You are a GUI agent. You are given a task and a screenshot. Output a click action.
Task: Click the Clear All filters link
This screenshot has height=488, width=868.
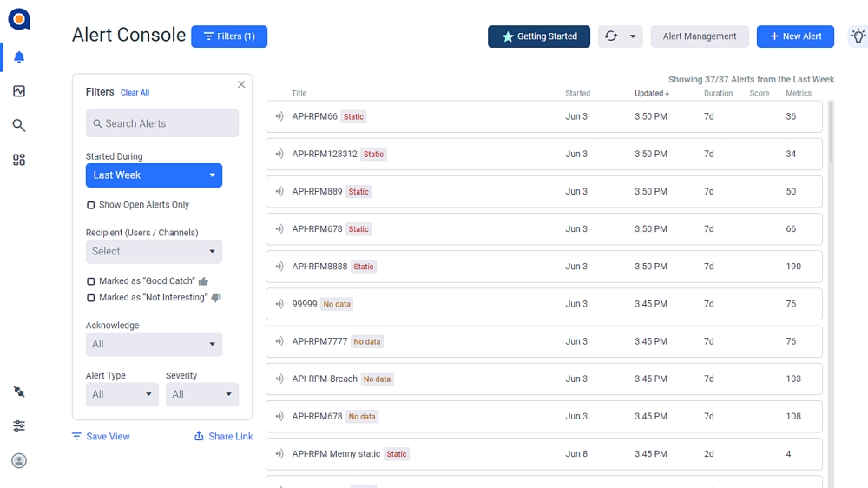[x=135, y=93]
